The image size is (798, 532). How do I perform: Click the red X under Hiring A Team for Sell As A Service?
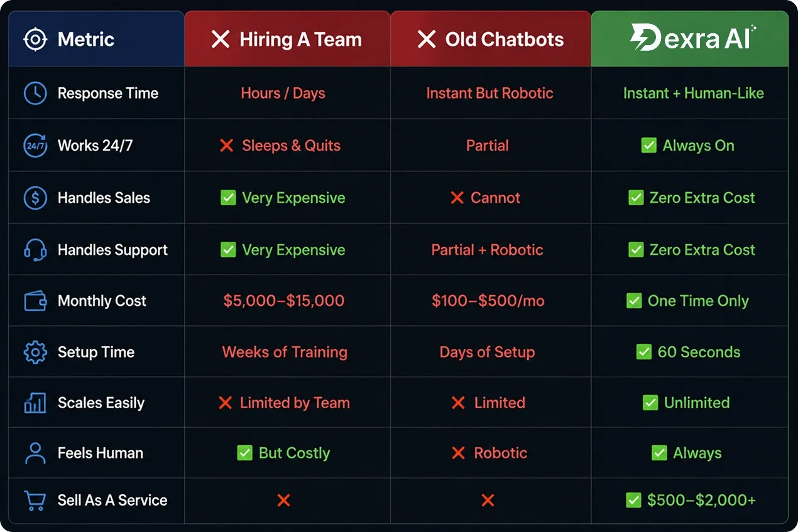(x=283, y=501)
